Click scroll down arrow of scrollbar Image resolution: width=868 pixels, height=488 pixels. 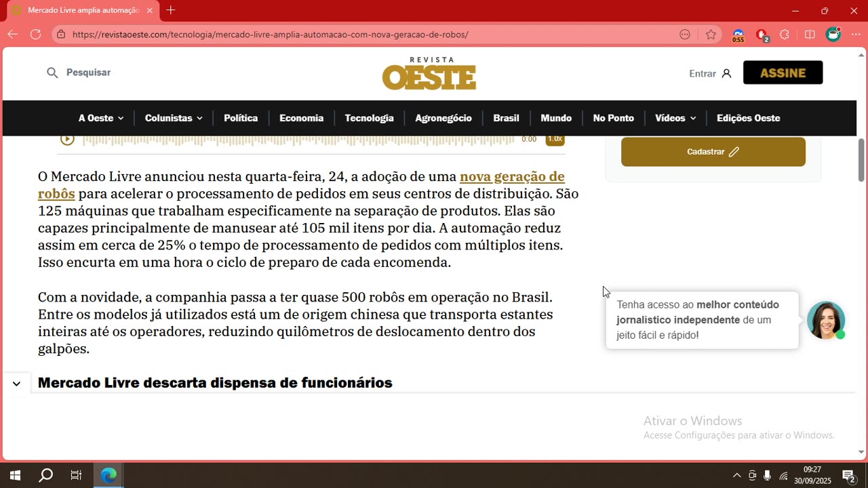(862, 452)
